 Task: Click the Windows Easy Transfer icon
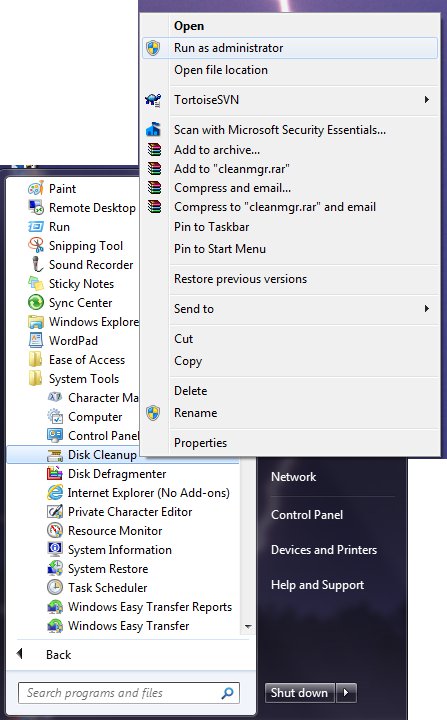55,625
